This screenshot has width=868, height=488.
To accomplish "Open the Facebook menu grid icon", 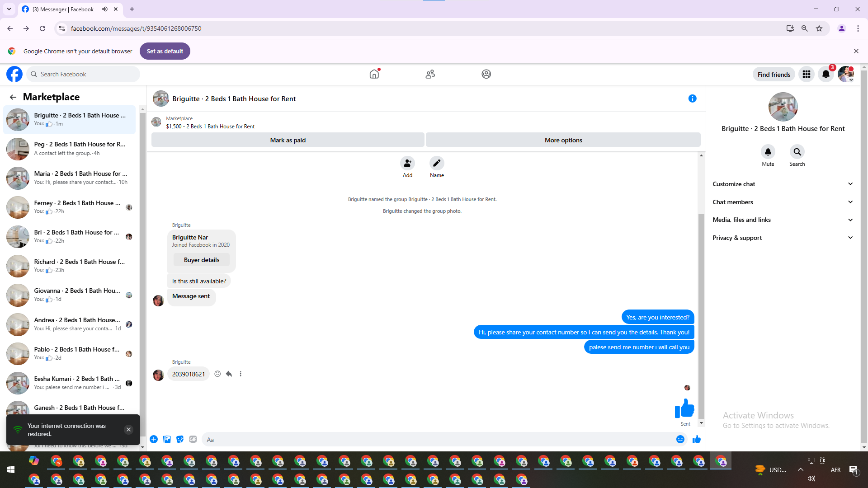I will (x=807, y=74).
